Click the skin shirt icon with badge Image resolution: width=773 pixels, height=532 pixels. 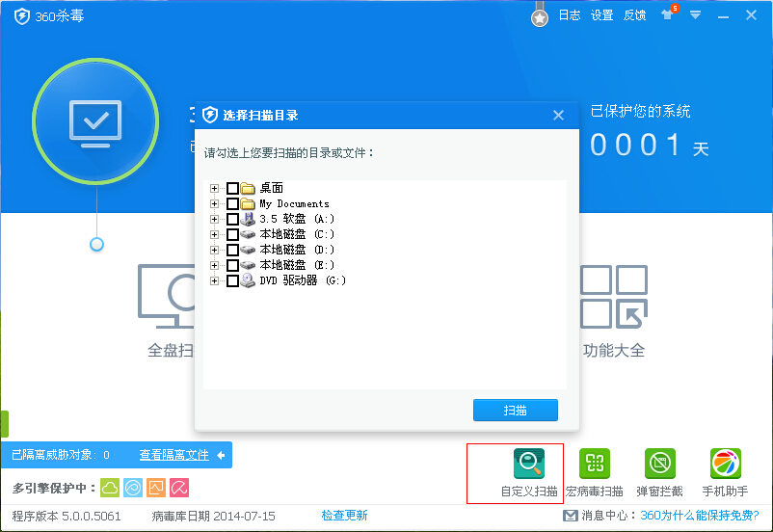click(x=669, y=13)
